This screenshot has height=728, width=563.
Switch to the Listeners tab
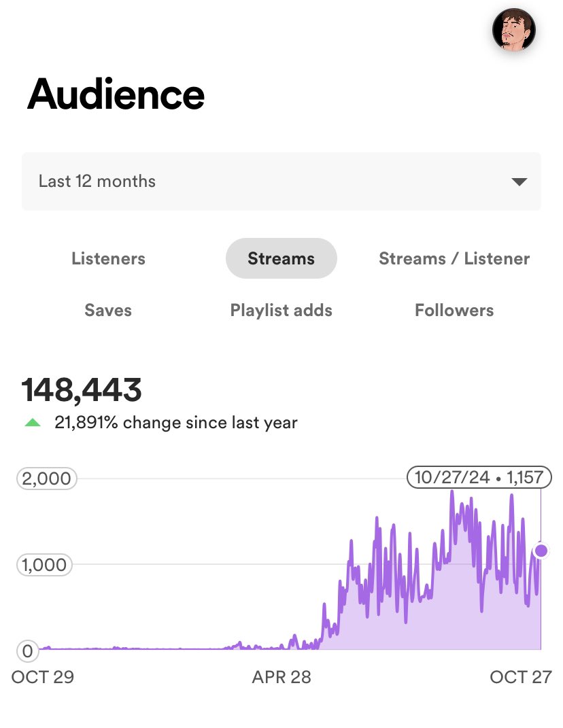[x=108, y=258]
